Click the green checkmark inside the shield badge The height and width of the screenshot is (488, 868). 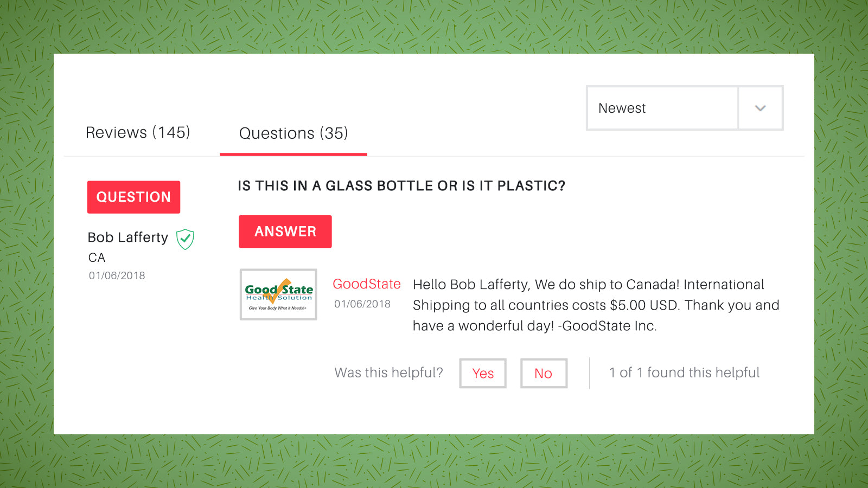pyautogui.click(x=184, y=239)
